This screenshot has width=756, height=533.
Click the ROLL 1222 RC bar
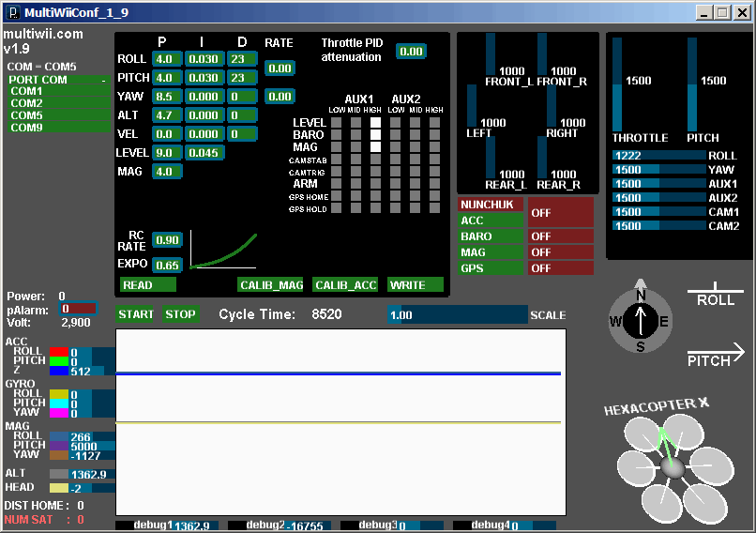(659, 156)
